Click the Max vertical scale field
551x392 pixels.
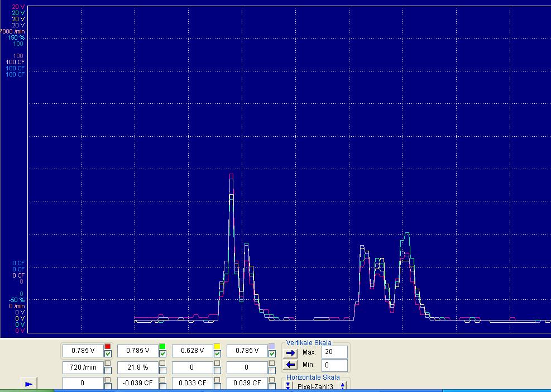click(334, 352)
